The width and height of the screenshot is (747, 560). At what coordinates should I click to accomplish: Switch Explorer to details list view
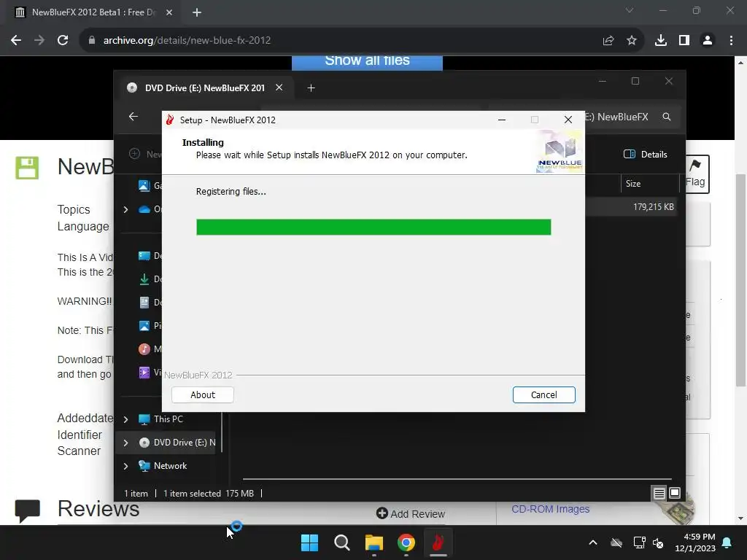[659, 494]
